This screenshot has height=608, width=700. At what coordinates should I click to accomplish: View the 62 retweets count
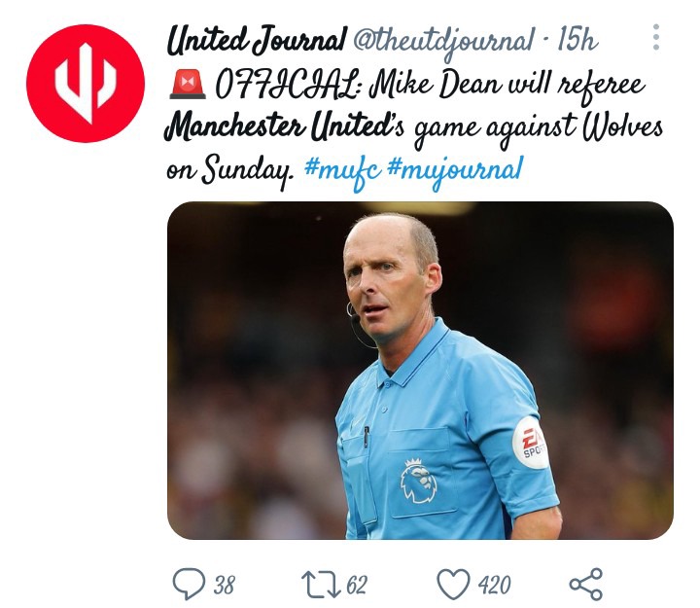(357, 585)
